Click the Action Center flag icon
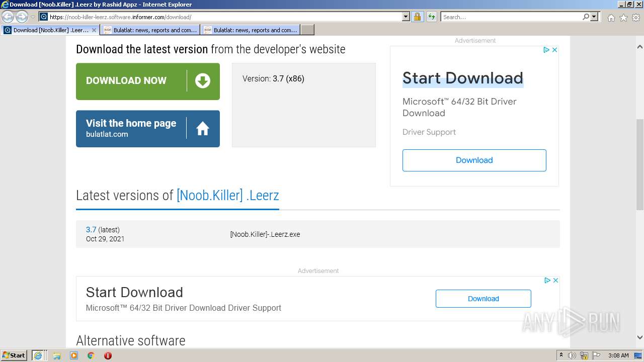The width and height of the screenshot is (644, 362). pos(596,355)
